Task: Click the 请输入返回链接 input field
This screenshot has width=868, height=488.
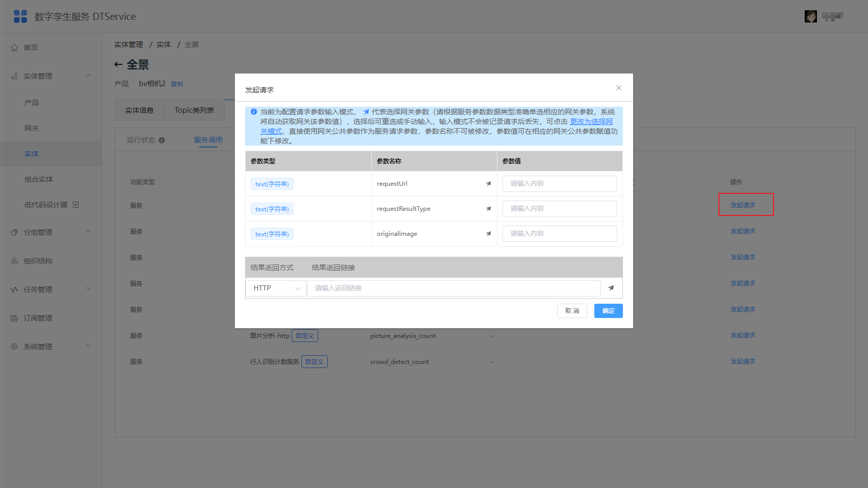Action: (454, 288)
